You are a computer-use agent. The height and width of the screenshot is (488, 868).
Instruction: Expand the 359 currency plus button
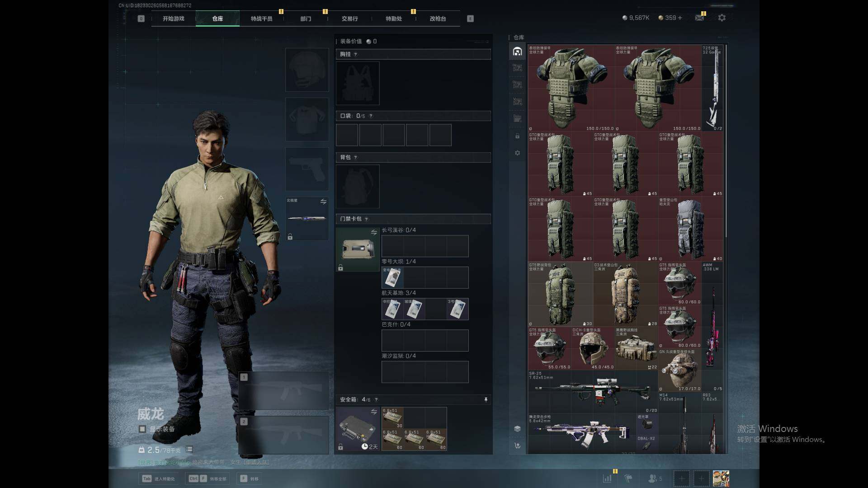pyautogui.click(x=679, y=18)
